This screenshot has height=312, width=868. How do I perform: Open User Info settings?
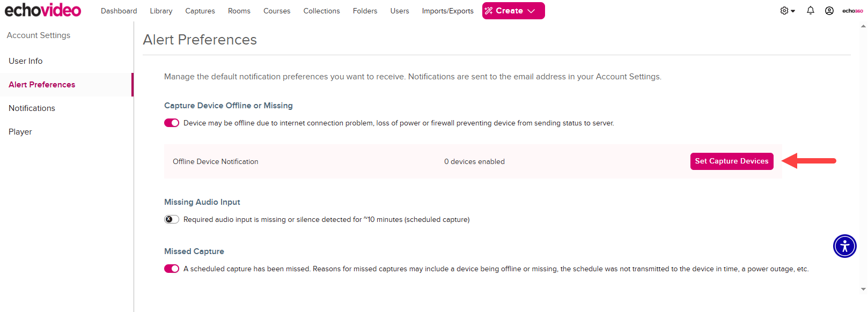[x=26, y=61]
